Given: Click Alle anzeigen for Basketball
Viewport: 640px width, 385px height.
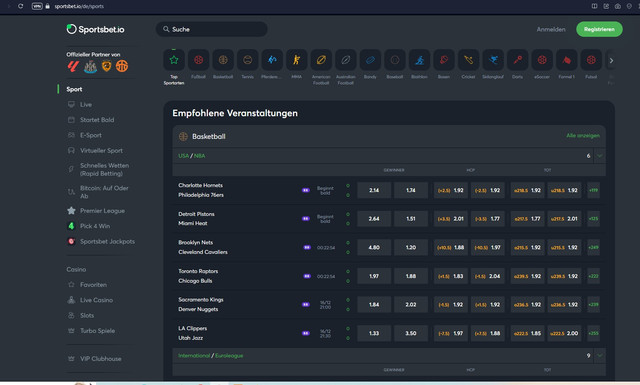Looking at the screenshot, I should click(x=583, y=136).
